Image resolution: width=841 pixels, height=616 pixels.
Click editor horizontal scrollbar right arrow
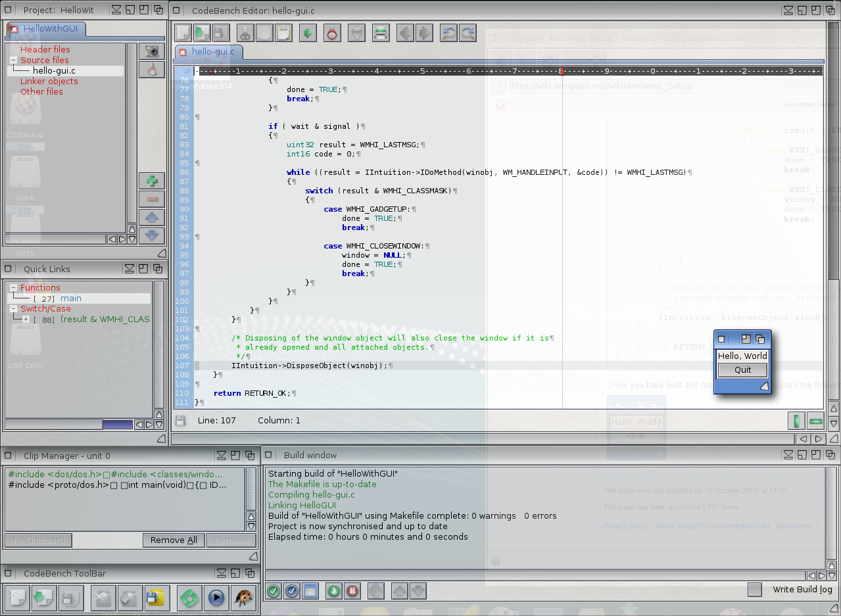(818, 438)
